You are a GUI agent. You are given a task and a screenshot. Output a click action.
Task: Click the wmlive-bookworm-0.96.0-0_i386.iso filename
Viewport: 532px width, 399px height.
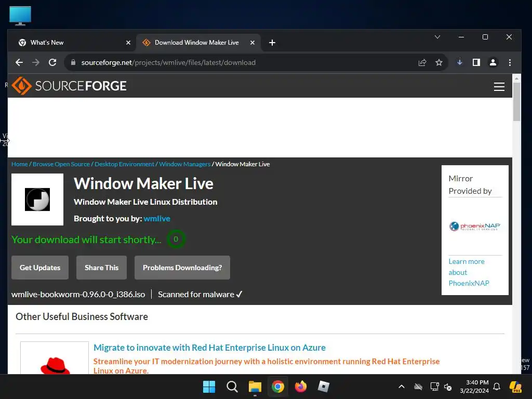point(78,295)
